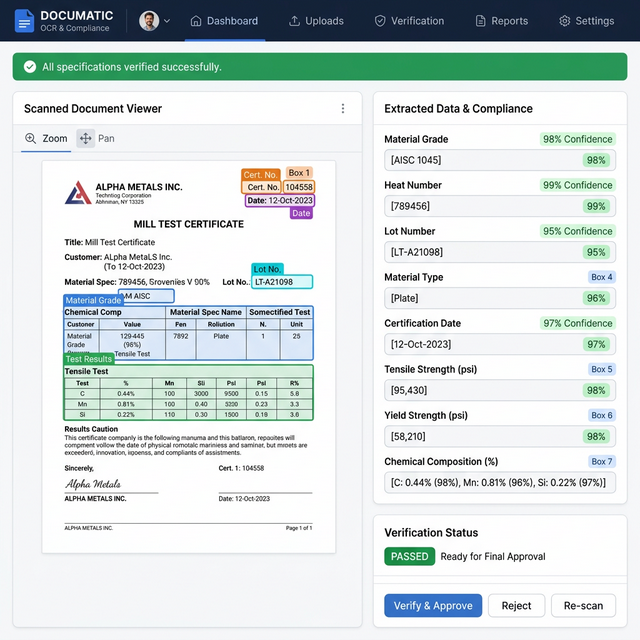Click the Verify & Approve button

(433, 605)
